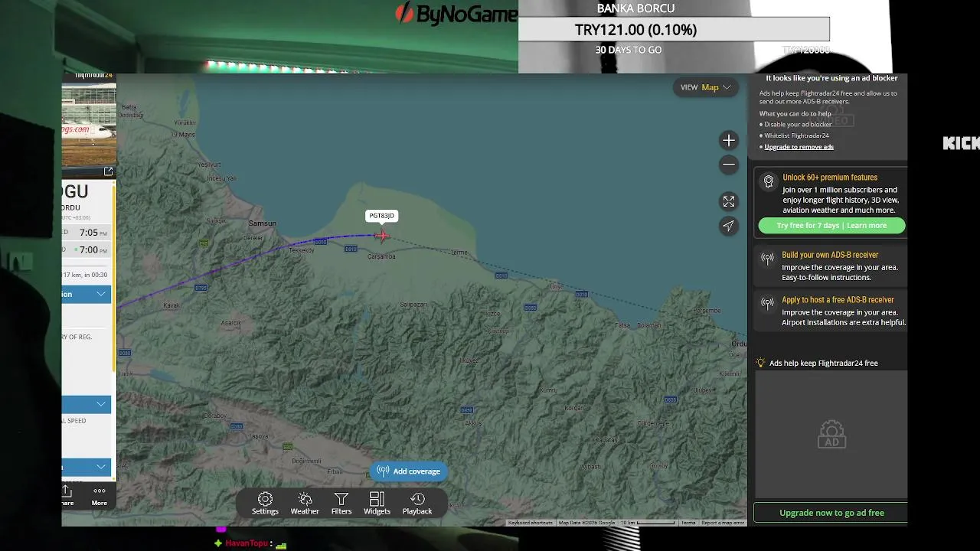The image size is (980, 551).
Task: Open the VIEW Map dropdown
Action: click(705, 87)
